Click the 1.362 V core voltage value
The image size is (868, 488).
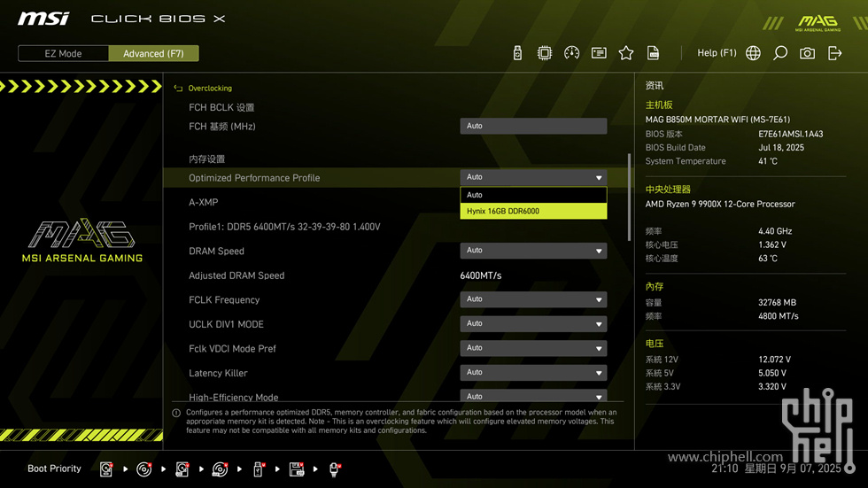(772, 244)
